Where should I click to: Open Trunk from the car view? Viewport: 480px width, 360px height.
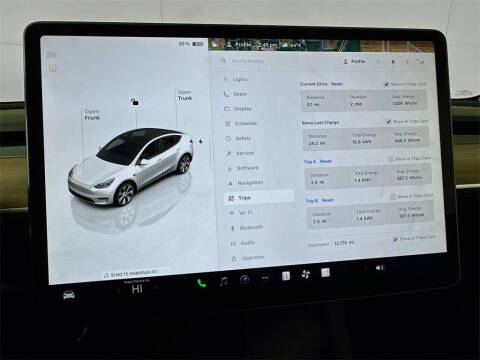coord(185,95)
